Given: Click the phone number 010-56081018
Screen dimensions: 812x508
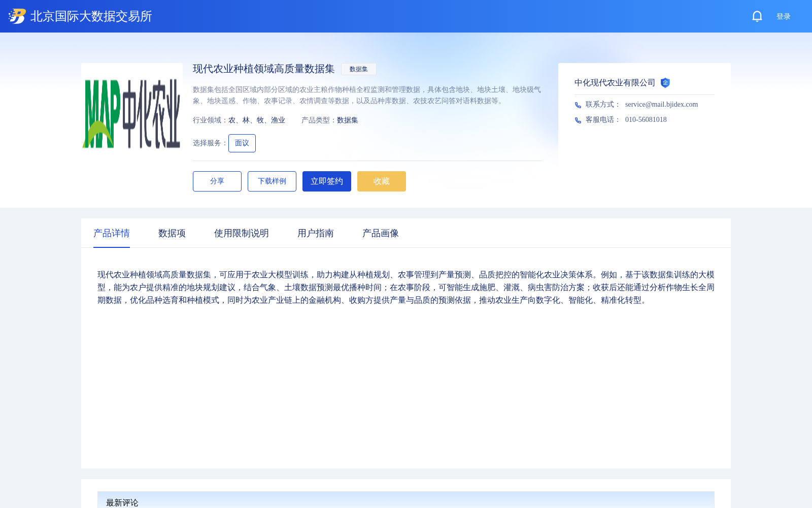Looking at the screenshot, I should coord(646,119).
